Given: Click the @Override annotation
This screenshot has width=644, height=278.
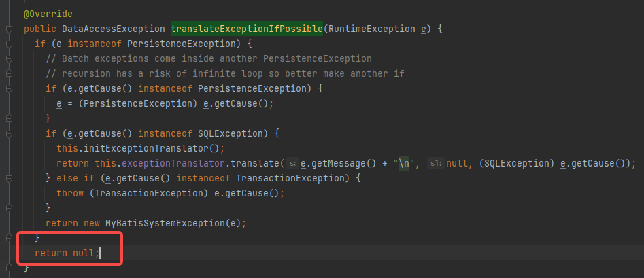Looking at the screenshot, I should point(48,14).
